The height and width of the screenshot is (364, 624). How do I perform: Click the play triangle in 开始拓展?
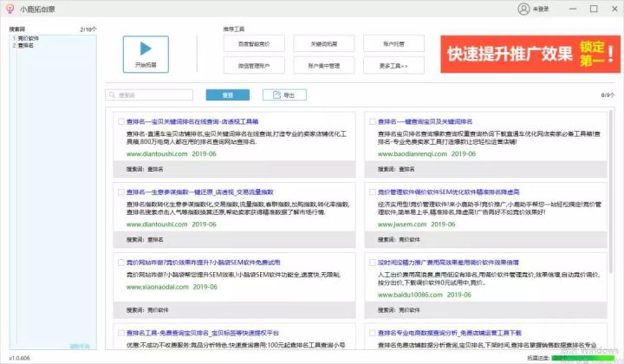(x=146, y=49)
